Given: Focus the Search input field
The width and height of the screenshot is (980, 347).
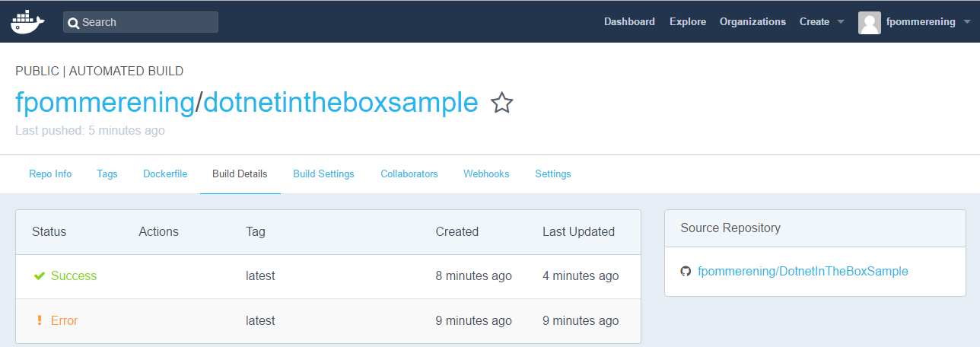Looking at the screenshot, I should click(x=141, y=22).
